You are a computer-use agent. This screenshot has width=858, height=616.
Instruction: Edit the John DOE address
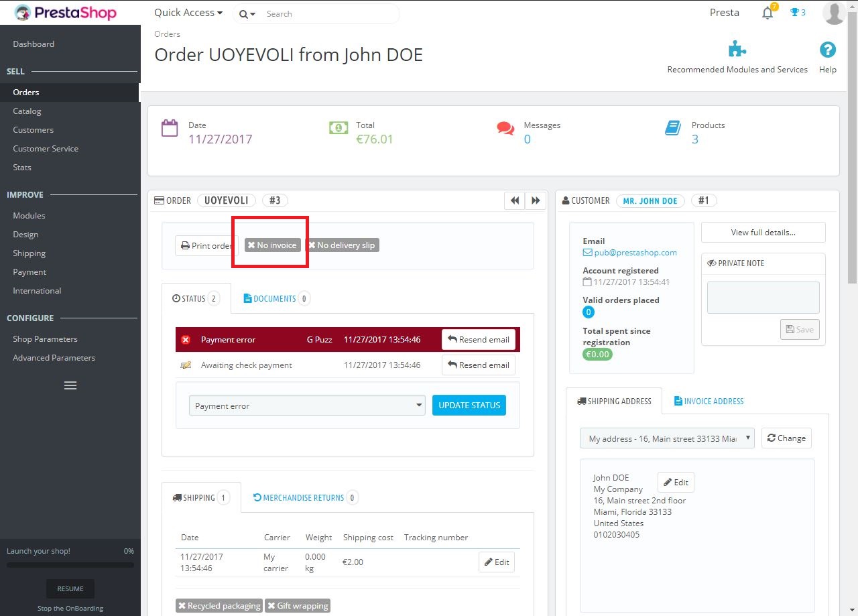(x=676, y=483)
